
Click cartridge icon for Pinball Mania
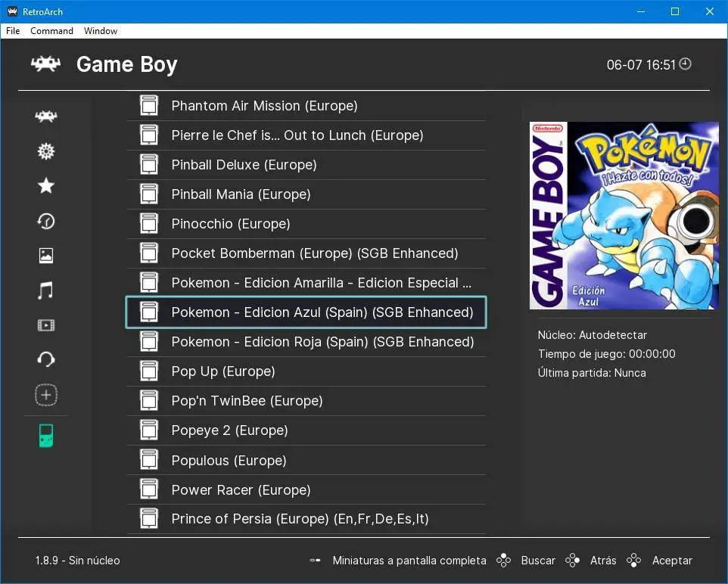pos(149,194)
